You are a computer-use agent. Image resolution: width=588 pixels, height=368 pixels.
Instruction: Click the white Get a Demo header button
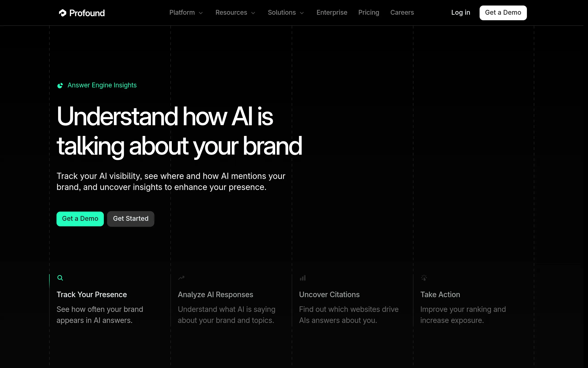(x=503, y=13)
